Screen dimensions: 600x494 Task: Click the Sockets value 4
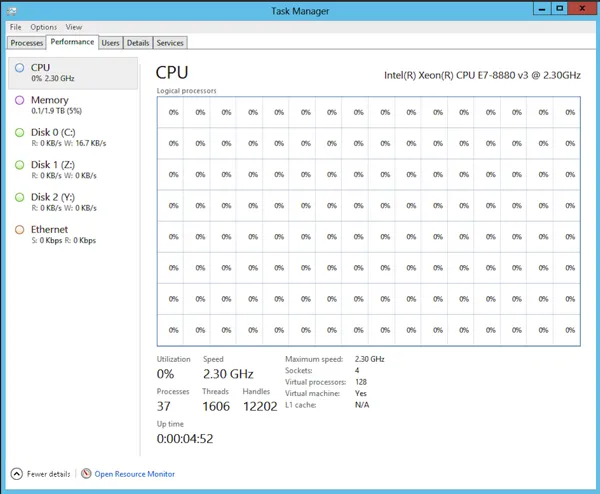point(357,370)
